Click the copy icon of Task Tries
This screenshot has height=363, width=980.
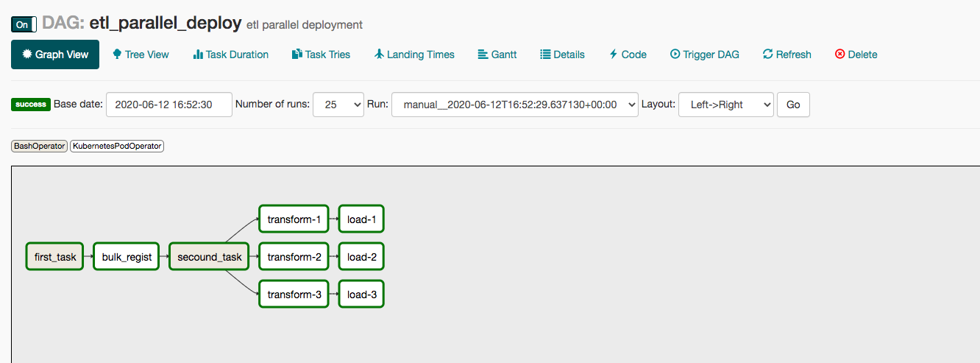pos(297,54)
